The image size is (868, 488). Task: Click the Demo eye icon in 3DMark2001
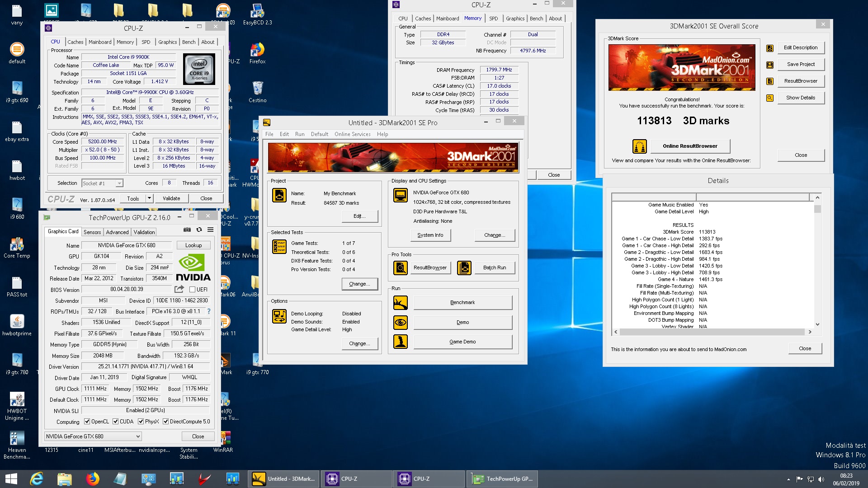click(x=400, y=322)
